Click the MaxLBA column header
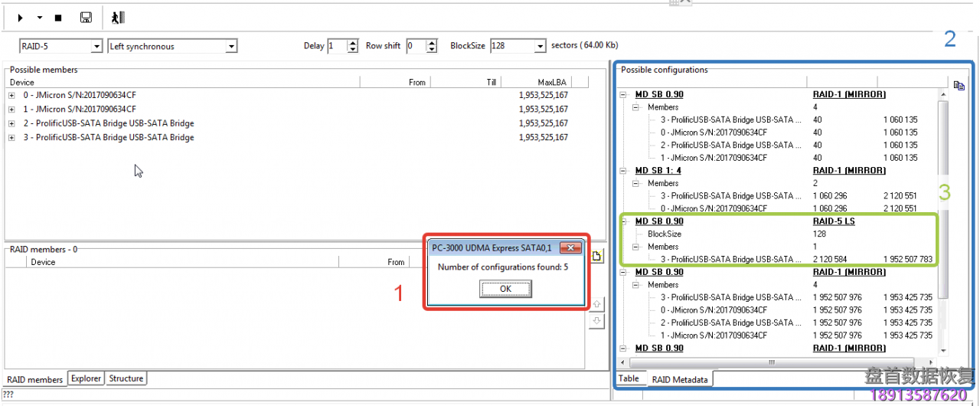 click(x=535, y=82)
